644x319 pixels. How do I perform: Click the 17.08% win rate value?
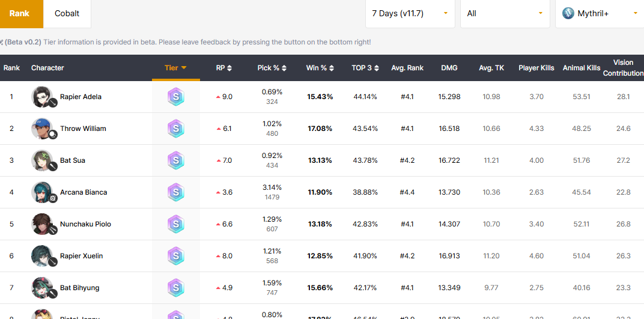click(x=320, y=129)
